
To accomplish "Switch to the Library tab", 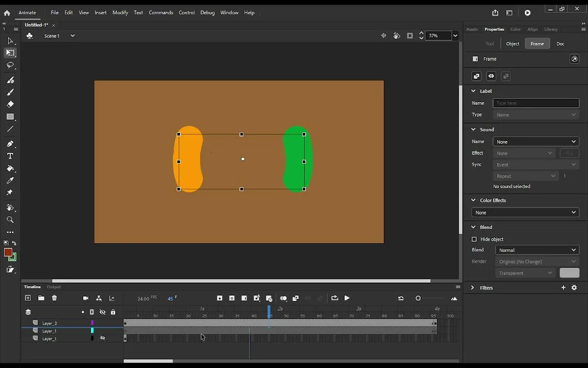I will click(x=551, y=29).
